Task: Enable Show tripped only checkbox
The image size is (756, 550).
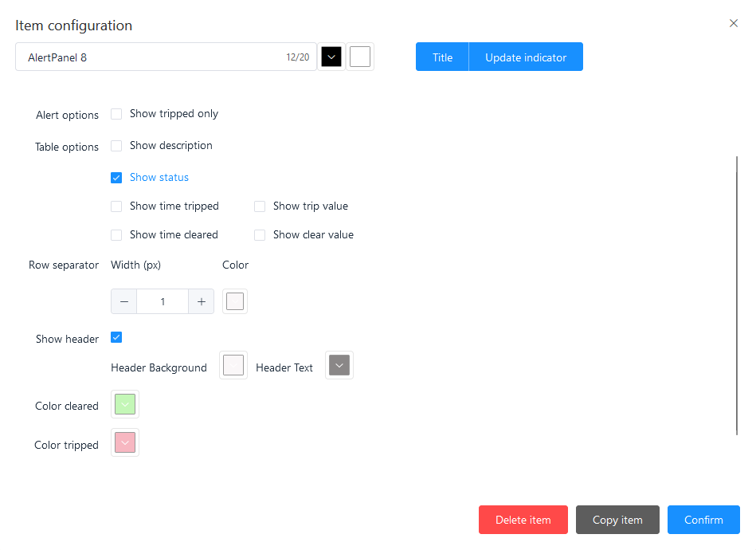Action: click(x=116, y=114)
